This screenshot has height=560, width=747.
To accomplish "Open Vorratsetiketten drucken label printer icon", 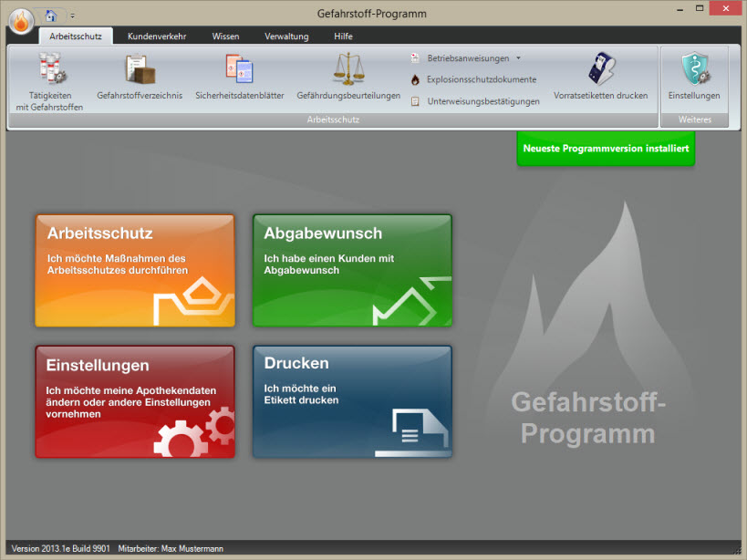I will point(601,68).
